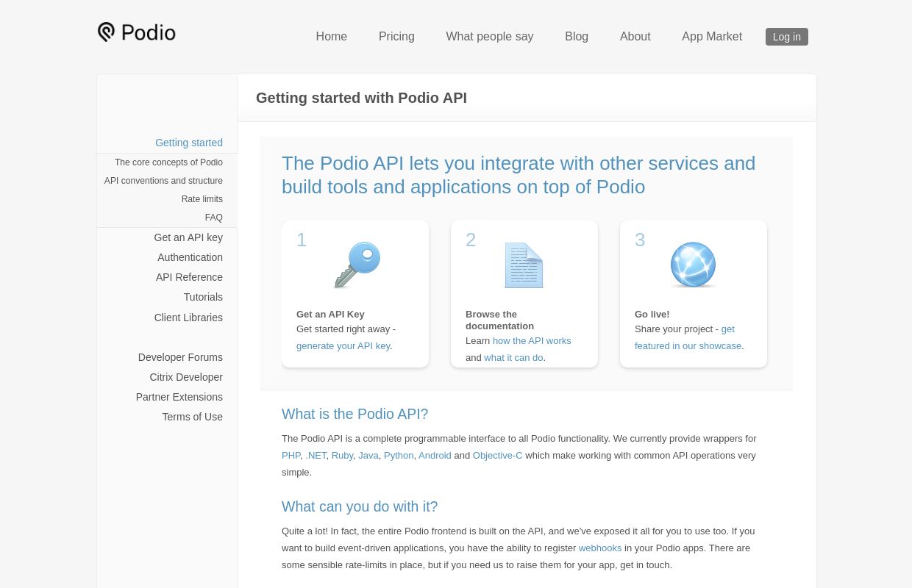The image size is (912, 588).
Task: Click the document page icon
Action: tap(524, 265)
